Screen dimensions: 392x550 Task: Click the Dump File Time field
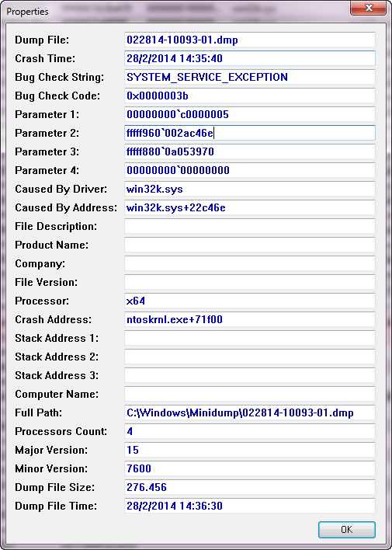250,506
